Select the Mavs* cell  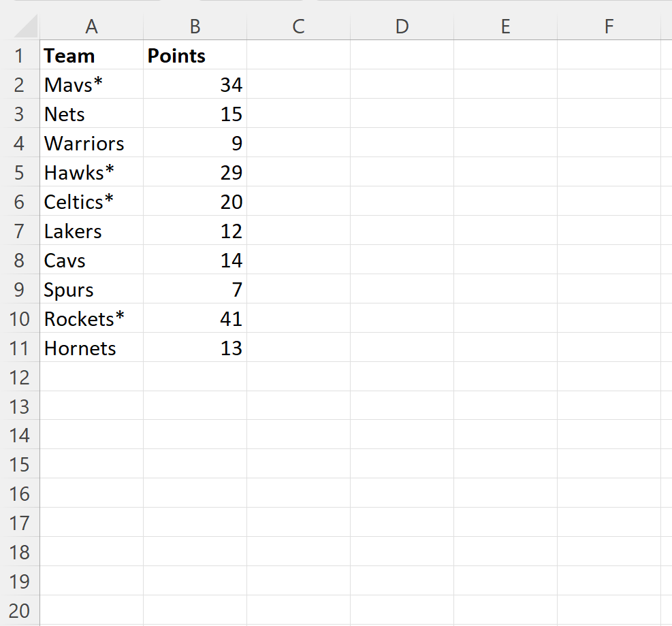pyautogui.click(x=91, y=85)
